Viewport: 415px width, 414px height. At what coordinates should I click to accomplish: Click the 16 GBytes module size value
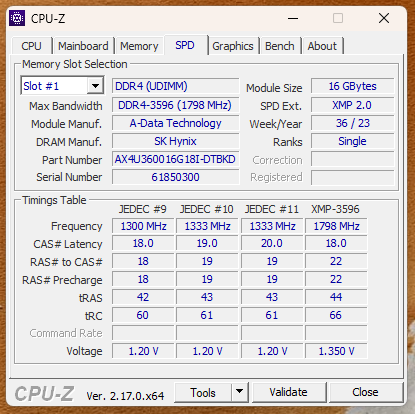point(353,86)
